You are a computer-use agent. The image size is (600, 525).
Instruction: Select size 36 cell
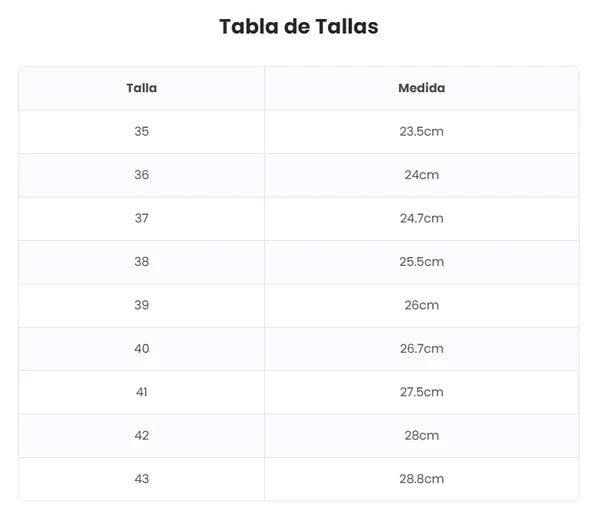[x=141, y=175]
